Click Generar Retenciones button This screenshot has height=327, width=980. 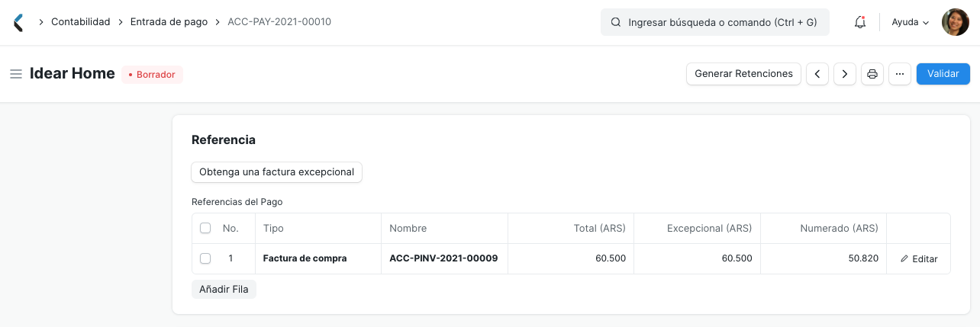point(743,74)
